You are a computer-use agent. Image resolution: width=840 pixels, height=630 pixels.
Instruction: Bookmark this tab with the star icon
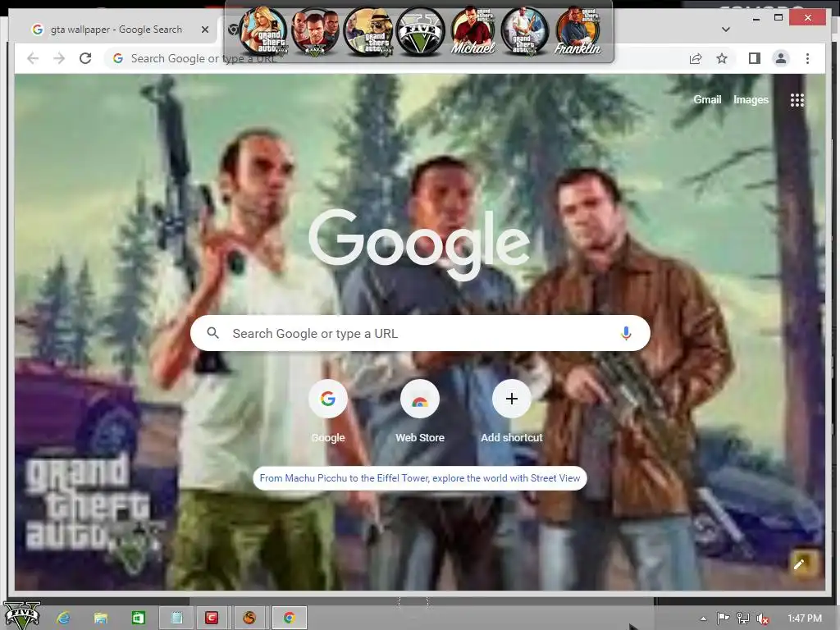click(722, 58)
